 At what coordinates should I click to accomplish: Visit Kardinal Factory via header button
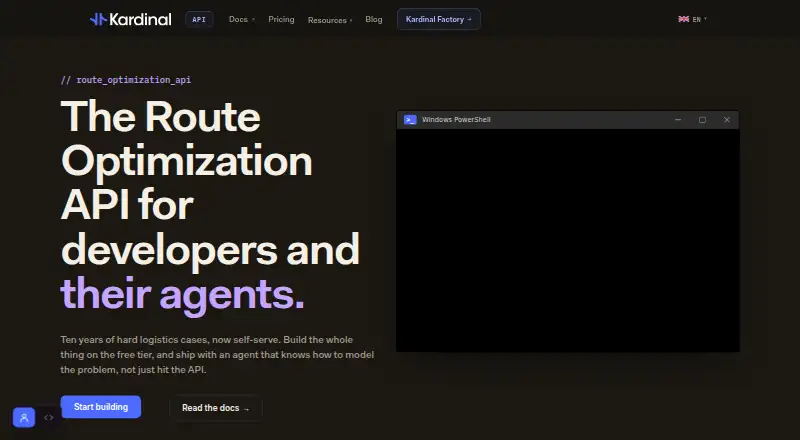coord(439,19)
